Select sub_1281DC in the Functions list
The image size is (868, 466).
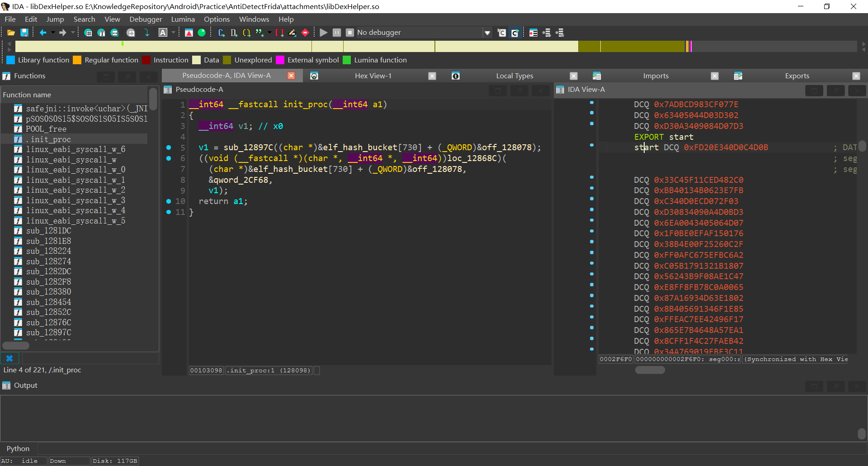click(75, 231)
